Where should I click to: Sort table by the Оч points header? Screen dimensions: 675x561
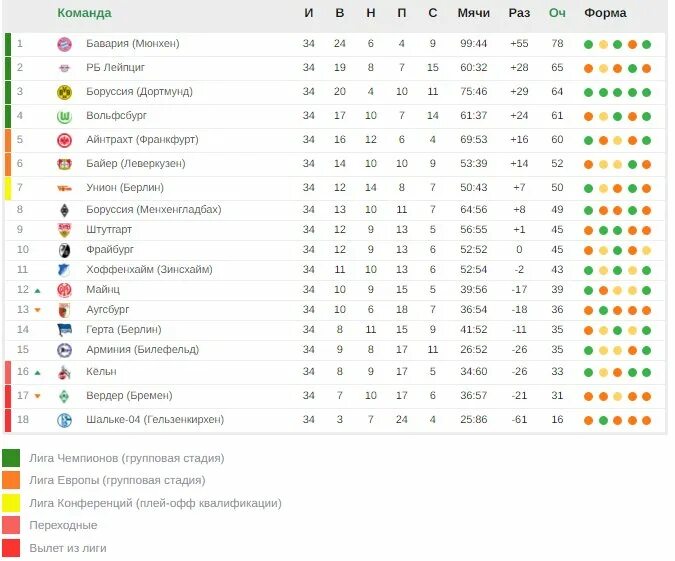[x=557, y=13]
